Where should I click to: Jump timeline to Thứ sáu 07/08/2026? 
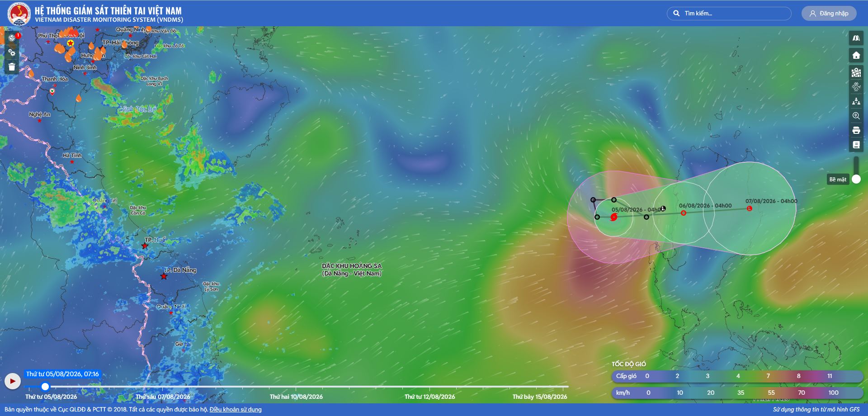[163, 397]
